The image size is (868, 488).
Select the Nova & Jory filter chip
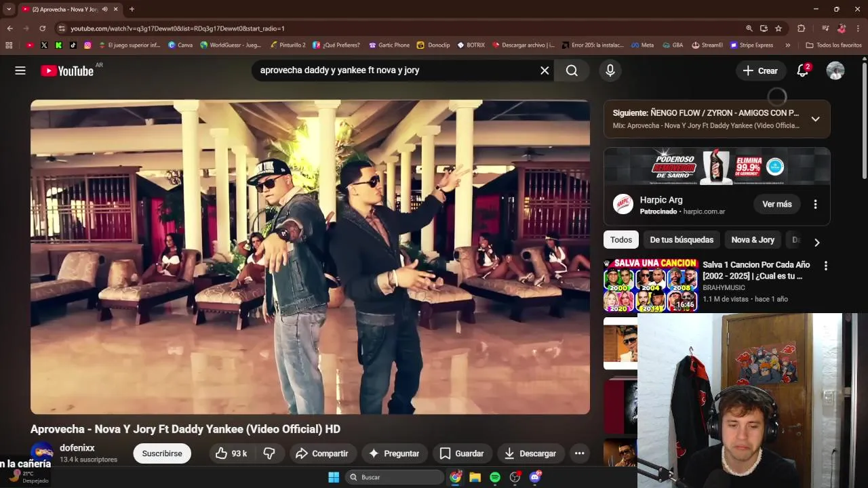coord(753,240)
